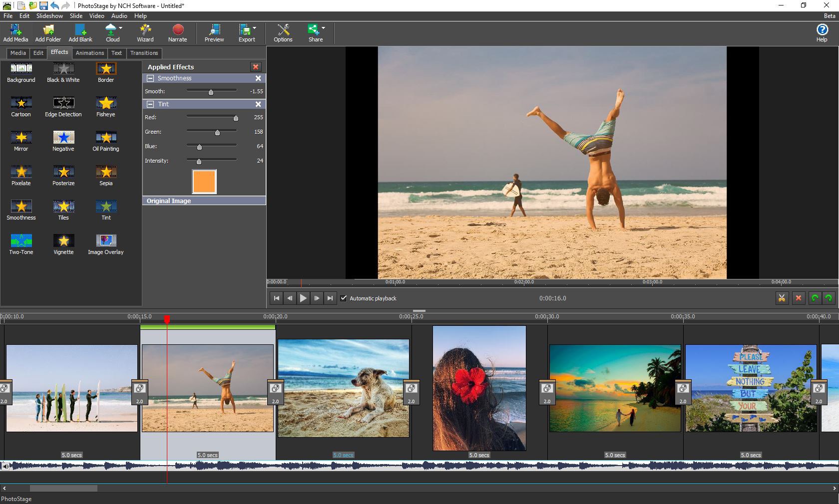The width and height of the screenshot is (839, 504).
Task: Collapse the Smoothness applied effect
Action: pyautogui.click(x=150, y=78)
